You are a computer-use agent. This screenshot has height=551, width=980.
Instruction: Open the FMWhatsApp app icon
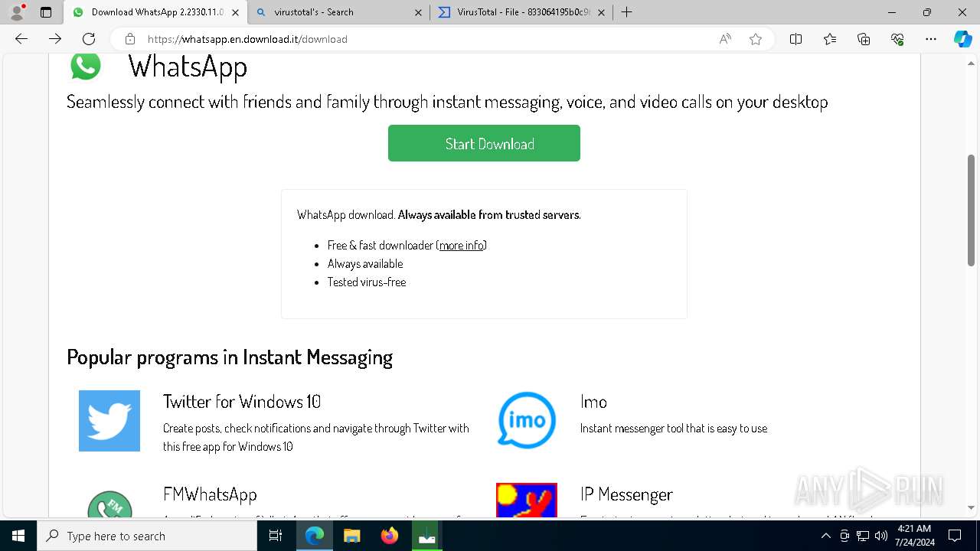[x=109, y=505]
